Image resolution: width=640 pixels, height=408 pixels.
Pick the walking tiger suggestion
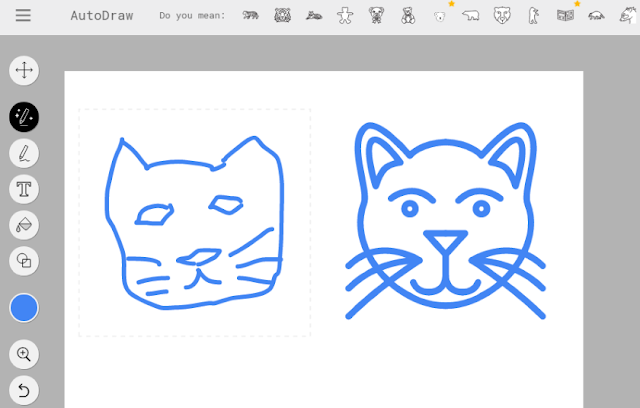[251, 16]
